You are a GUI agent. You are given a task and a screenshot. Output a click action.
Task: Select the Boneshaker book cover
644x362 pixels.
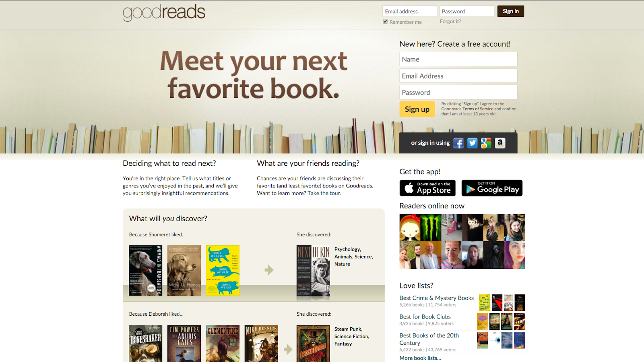146,343
